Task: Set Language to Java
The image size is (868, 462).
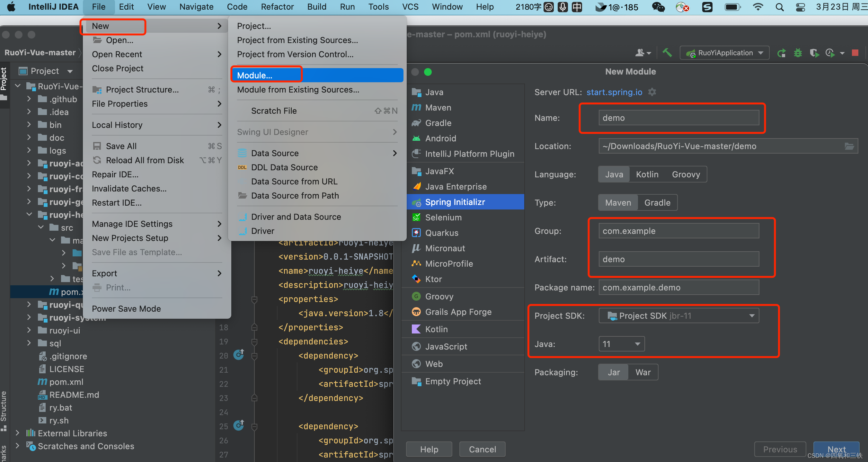Action: (614, 174)
